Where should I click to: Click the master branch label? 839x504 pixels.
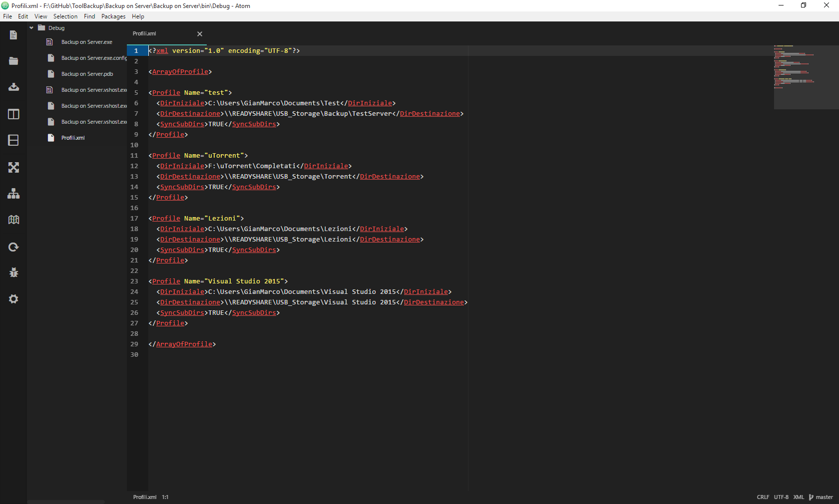click(824, 497)
